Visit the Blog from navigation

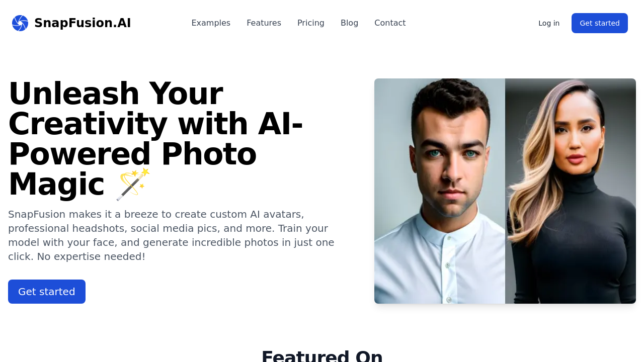(x=349, y=23)
